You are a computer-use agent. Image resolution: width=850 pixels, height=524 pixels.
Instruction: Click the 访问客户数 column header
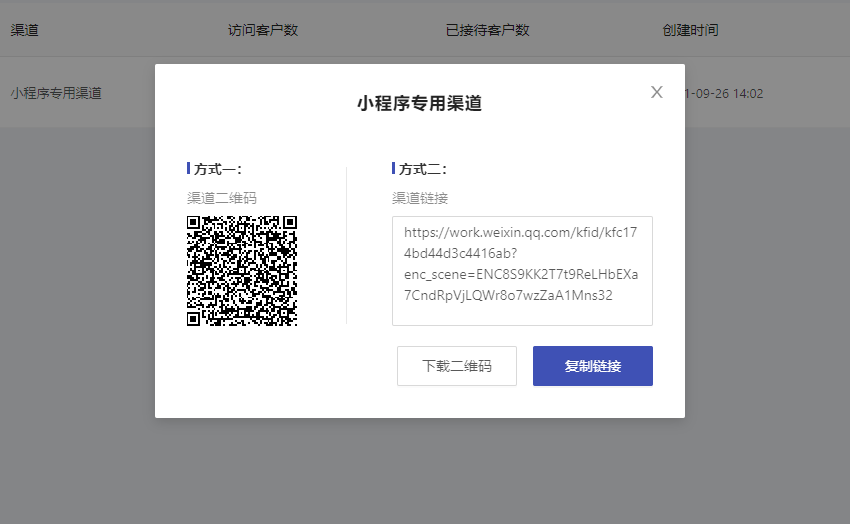point(263,30)
